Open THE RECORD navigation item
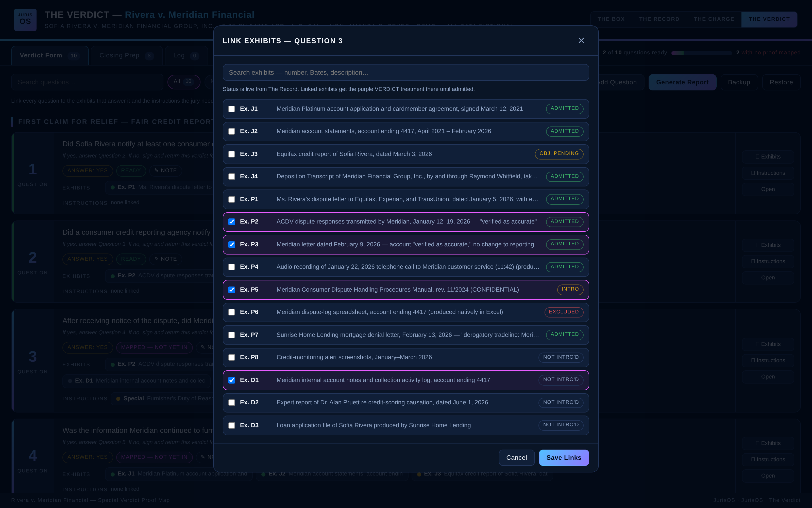The width and height of the screenshot is (812, 508). click(659, 19)
